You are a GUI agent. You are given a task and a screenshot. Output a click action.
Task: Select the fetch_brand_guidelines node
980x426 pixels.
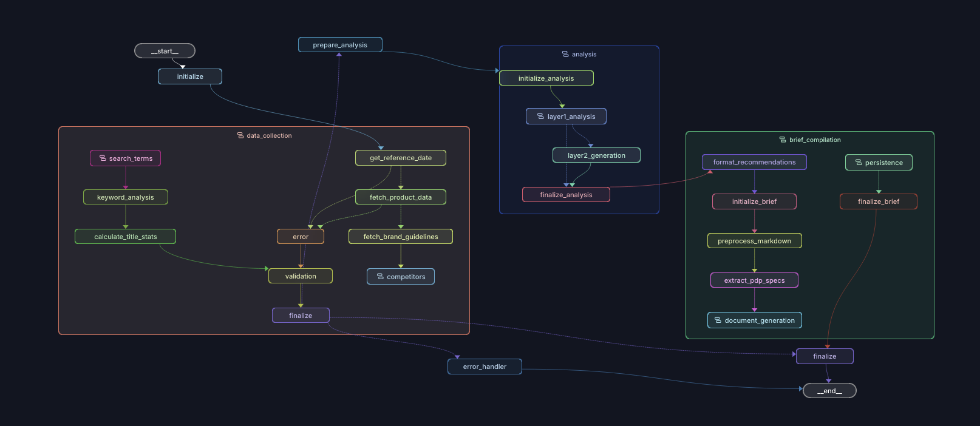tap(401, 237)
